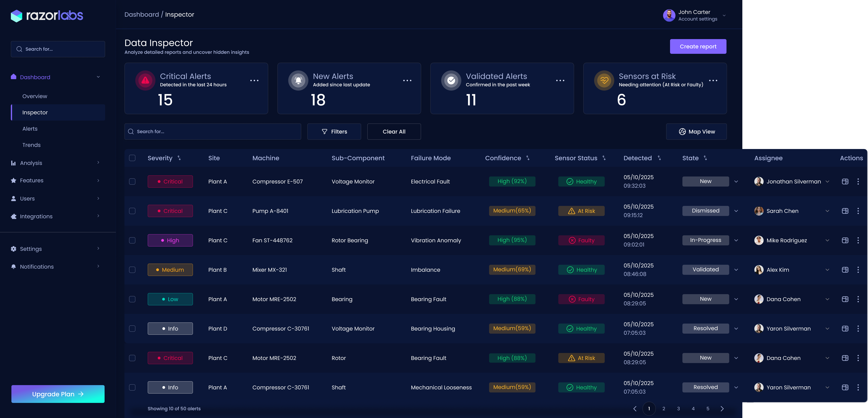Viewport: 868px width, 418px height.
Task: Sort table by Sensor Status arrows
Action: click(604, 158)
